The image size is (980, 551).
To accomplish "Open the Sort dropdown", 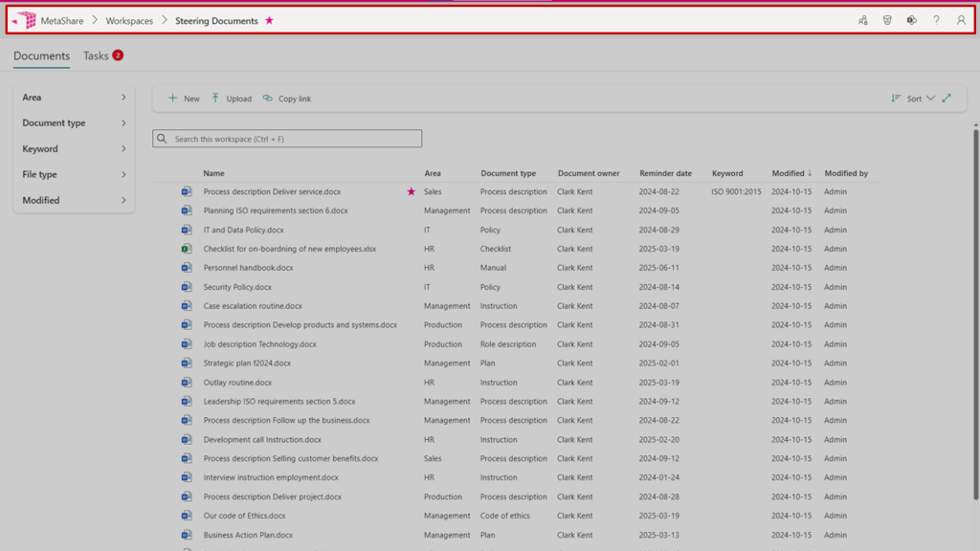I will (x=913, y=99).
